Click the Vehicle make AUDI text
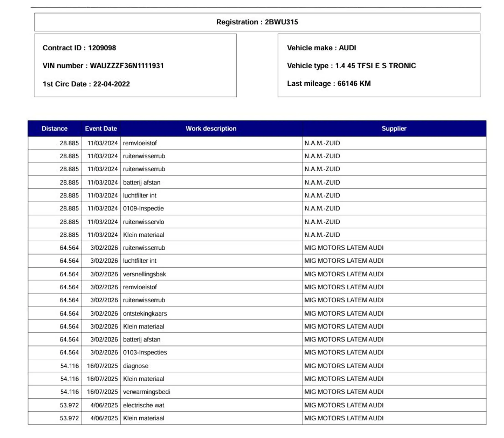 [322, 48]
